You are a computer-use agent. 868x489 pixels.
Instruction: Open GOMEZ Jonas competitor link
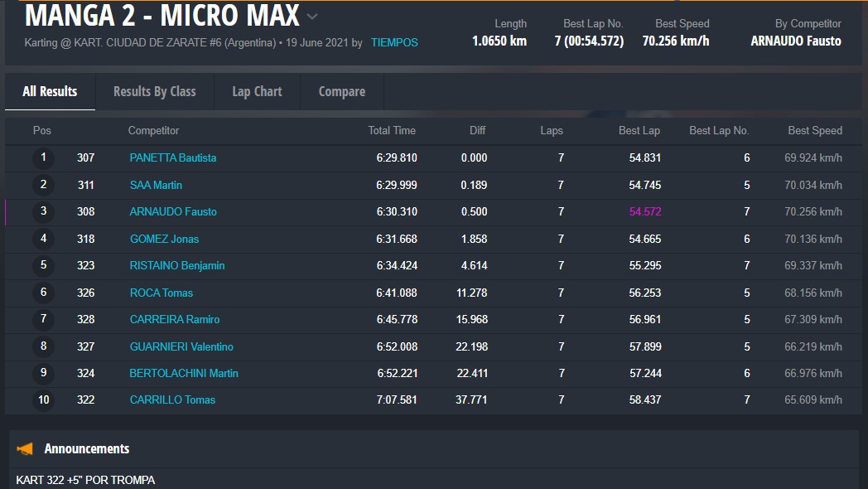click(164, 239)
